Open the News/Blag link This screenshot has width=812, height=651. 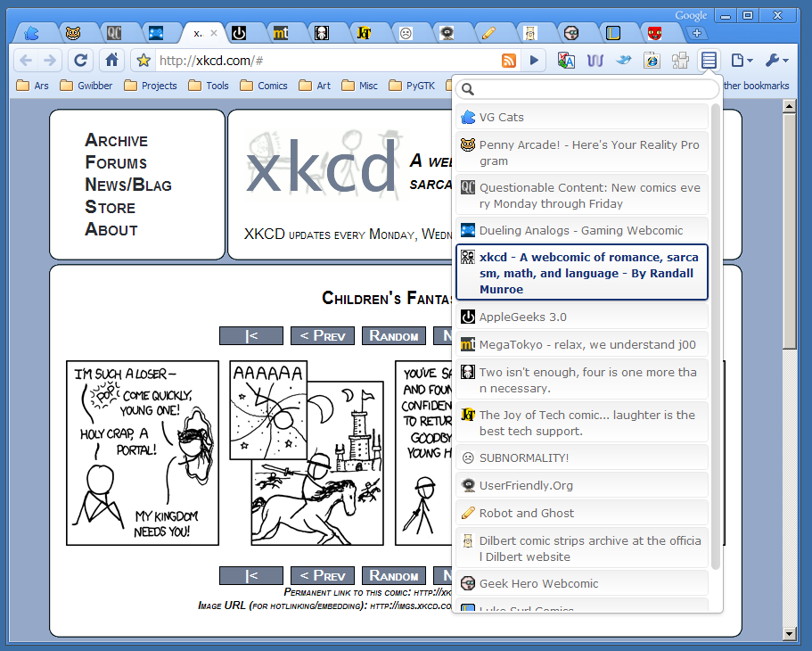pos(128,185)
